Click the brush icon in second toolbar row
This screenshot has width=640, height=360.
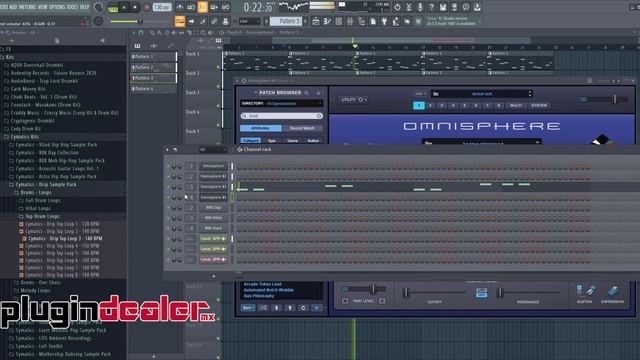point(202,21)
